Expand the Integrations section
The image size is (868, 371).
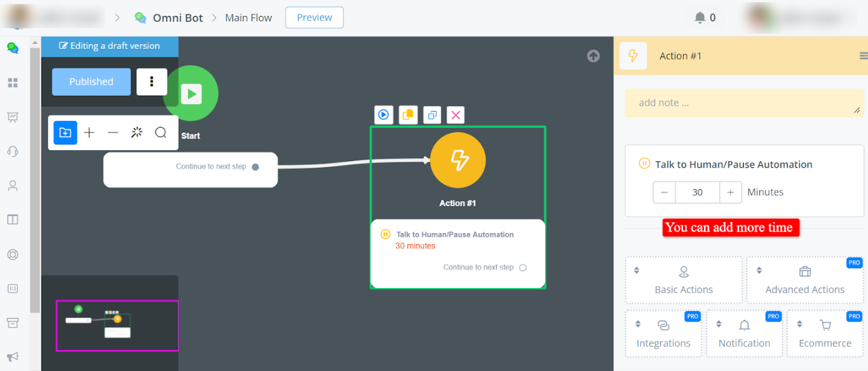[663, 334]
